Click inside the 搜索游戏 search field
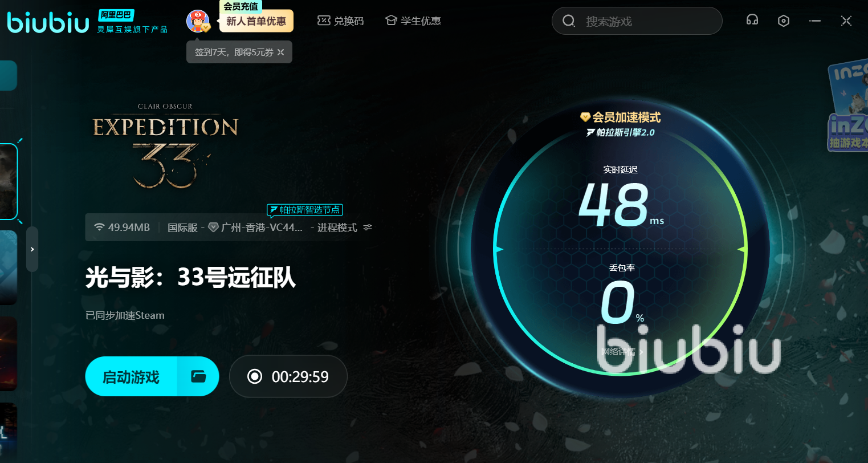Image resolution: width=868 pixels, height=463 pixels. [x=637, y=21]
